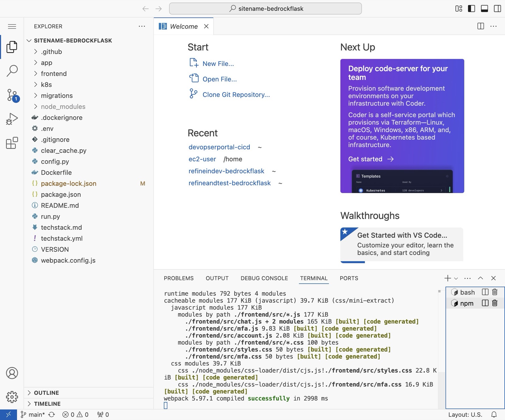Create a new terminal with plus
This screenshot has height=420, width=505.
[447, 278]
